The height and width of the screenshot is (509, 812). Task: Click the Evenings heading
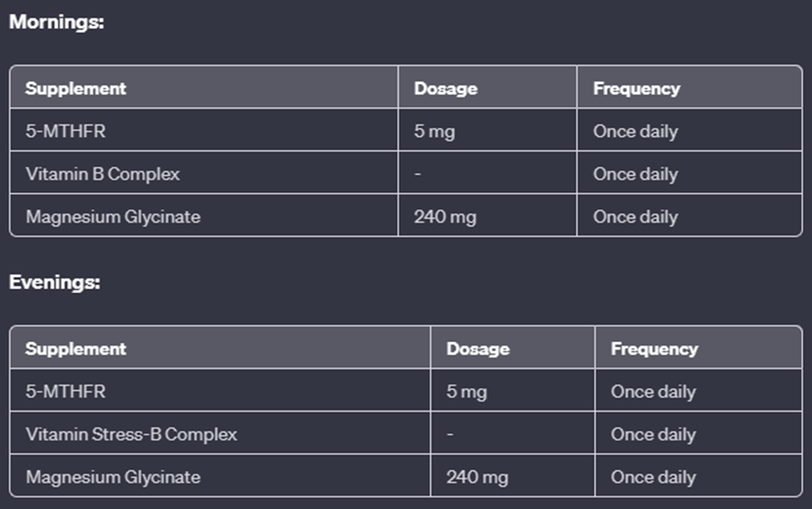click(54, 282)
